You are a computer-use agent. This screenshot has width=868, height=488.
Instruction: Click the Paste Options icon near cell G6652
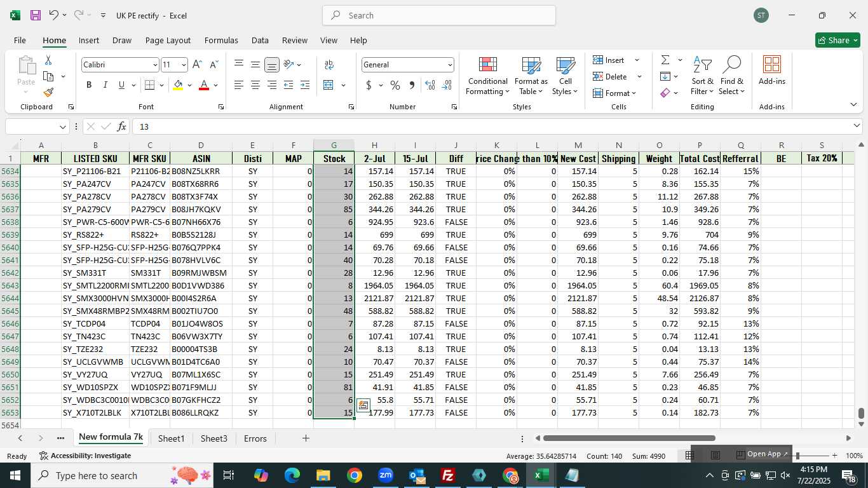pyautogui.click(x=363, y=405)
